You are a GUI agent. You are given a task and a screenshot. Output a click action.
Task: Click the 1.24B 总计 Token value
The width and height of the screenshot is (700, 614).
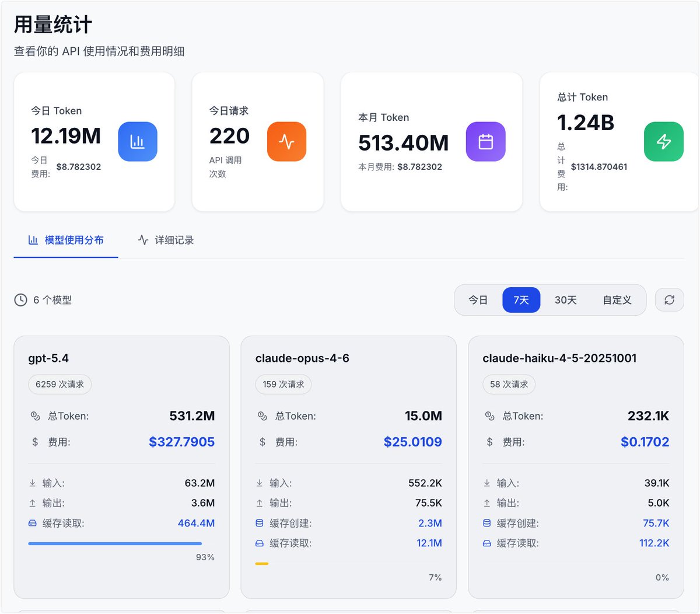[x=586, y=123]
